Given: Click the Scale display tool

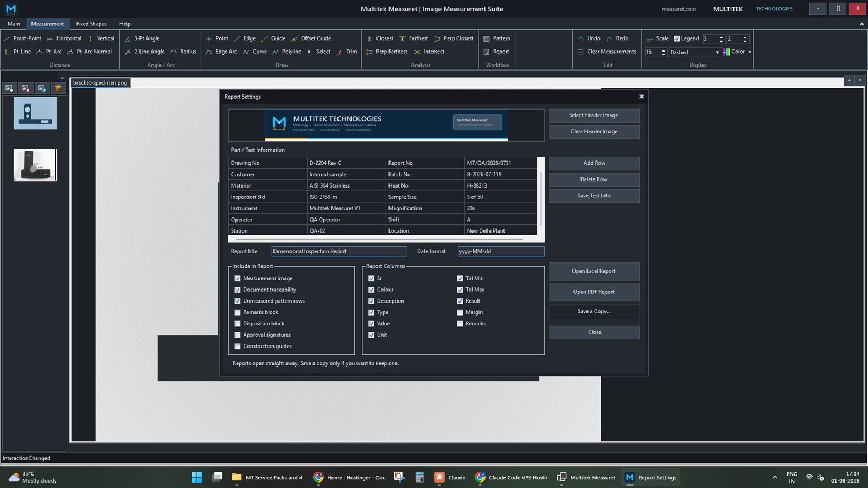Looking at the screenshot, I should (658, 38).
